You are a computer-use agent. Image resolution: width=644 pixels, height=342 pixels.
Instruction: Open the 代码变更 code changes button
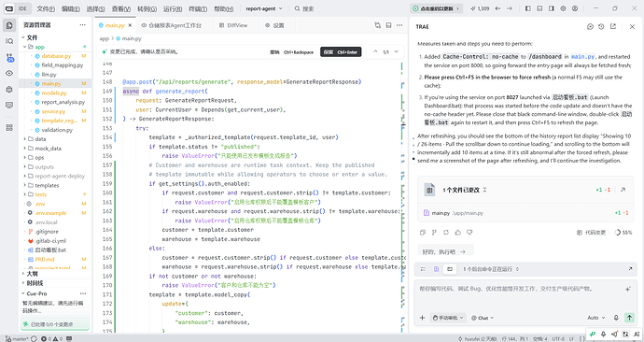pyautogui.click(x=592, y=233)
